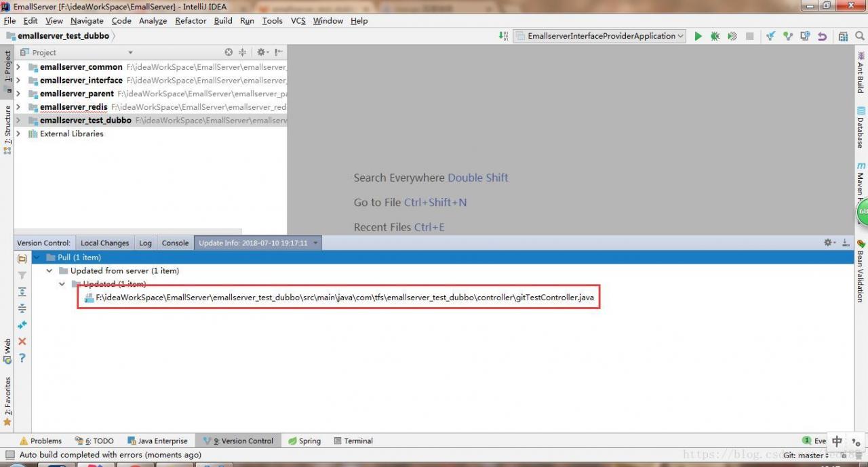Click the Make Project binary-arrow icon

tap(503, 36)
